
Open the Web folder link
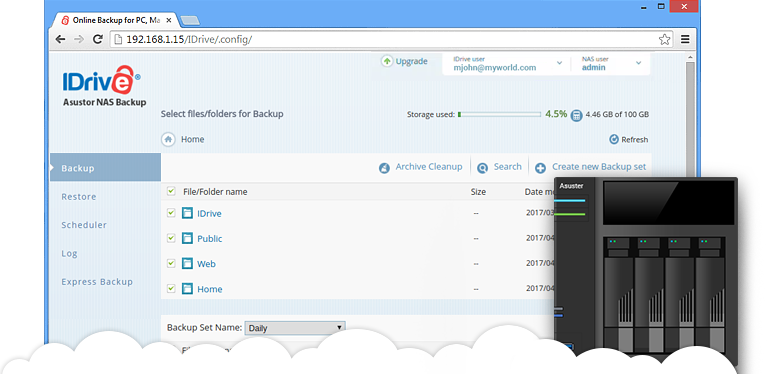tap(206, 264)
